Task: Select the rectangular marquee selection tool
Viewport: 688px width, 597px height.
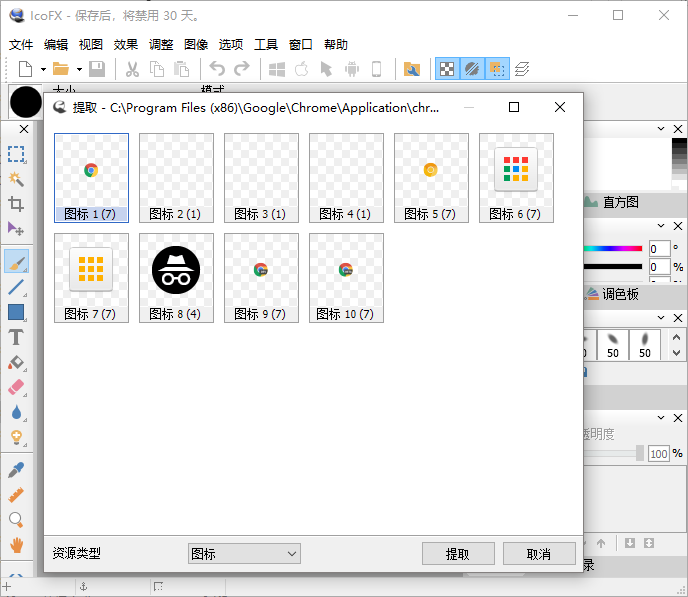Action: (x=16, y=154)
